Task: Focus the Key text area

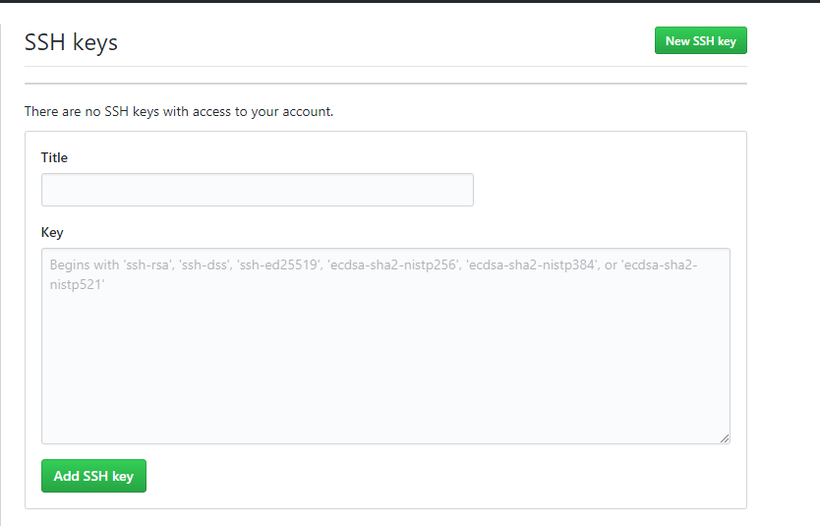Action: (386, 346)
